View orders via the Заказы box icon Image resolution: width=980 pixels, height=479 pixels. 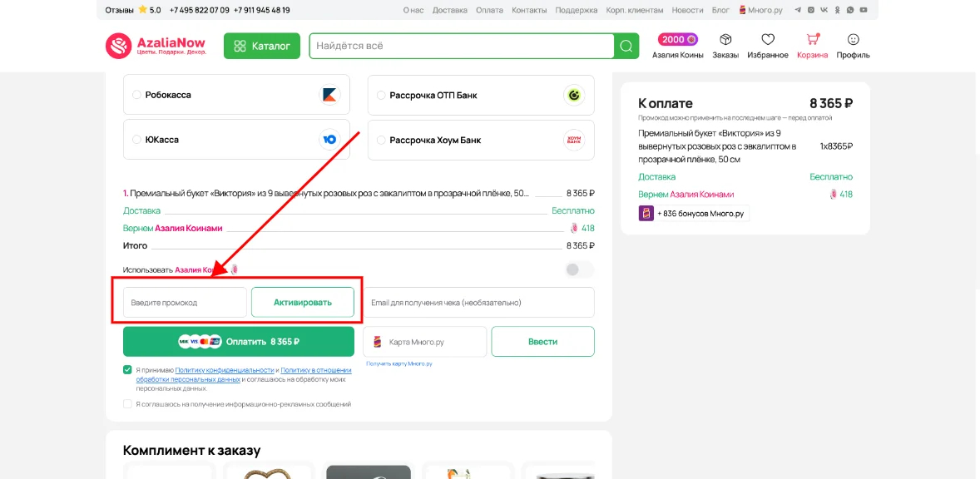point(725,40)
